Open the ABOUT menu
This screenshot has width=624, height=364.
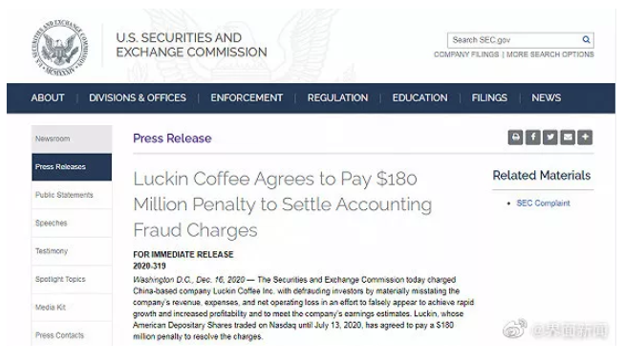[48, 97]
